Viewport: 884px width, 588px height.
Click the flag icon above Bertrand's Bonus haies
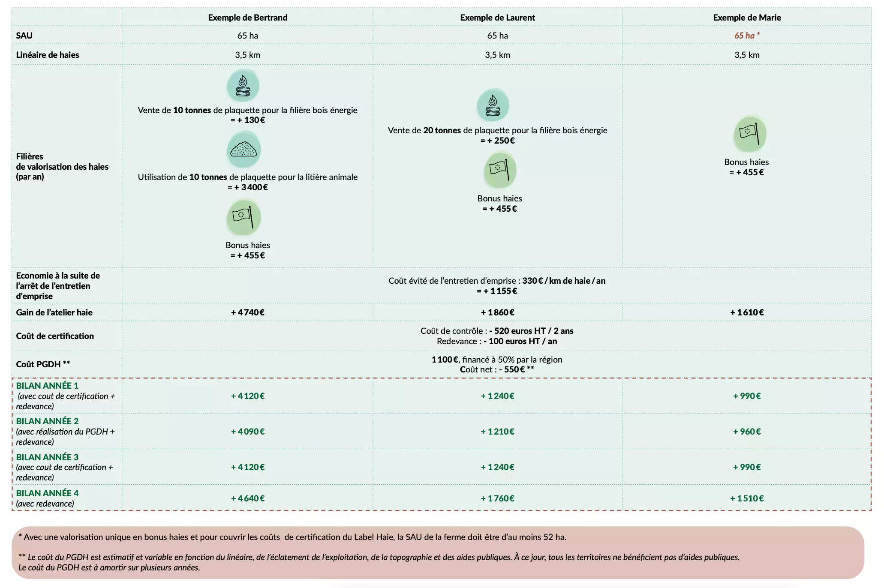[244, 217]
